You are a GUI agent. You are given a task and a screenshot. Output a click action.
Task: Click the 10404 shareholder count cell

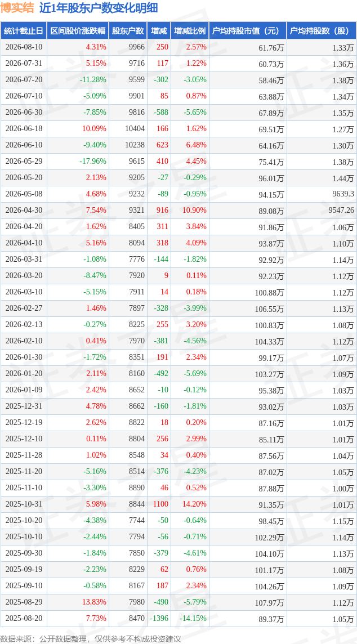[128, 128]
